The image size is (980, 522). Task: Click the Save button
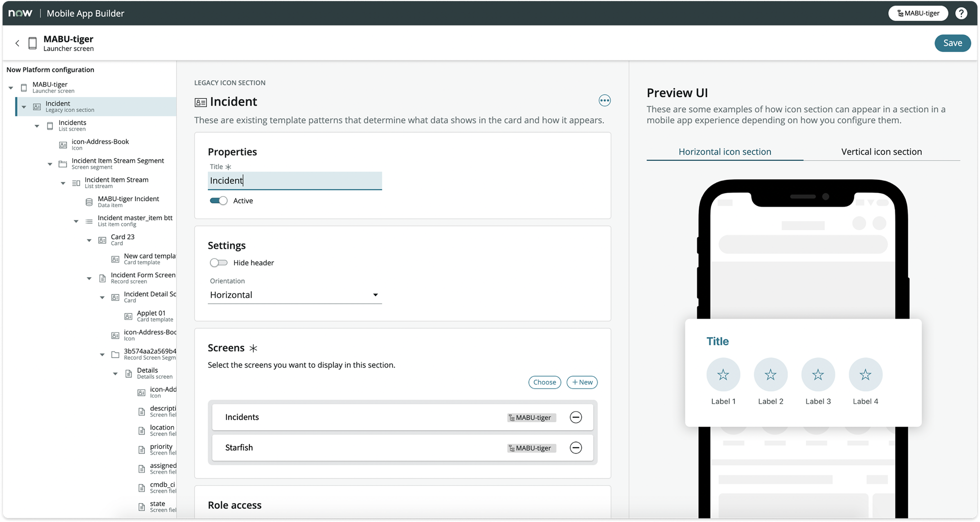952,43
